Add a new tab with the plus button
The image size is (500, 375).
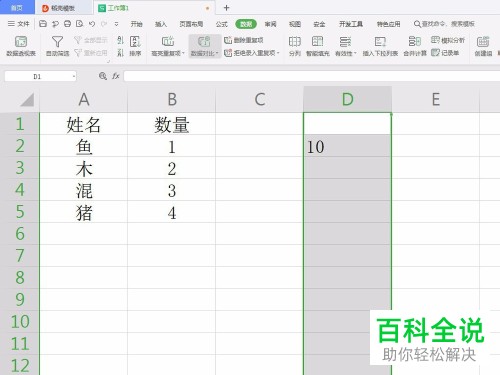(226, 8)
